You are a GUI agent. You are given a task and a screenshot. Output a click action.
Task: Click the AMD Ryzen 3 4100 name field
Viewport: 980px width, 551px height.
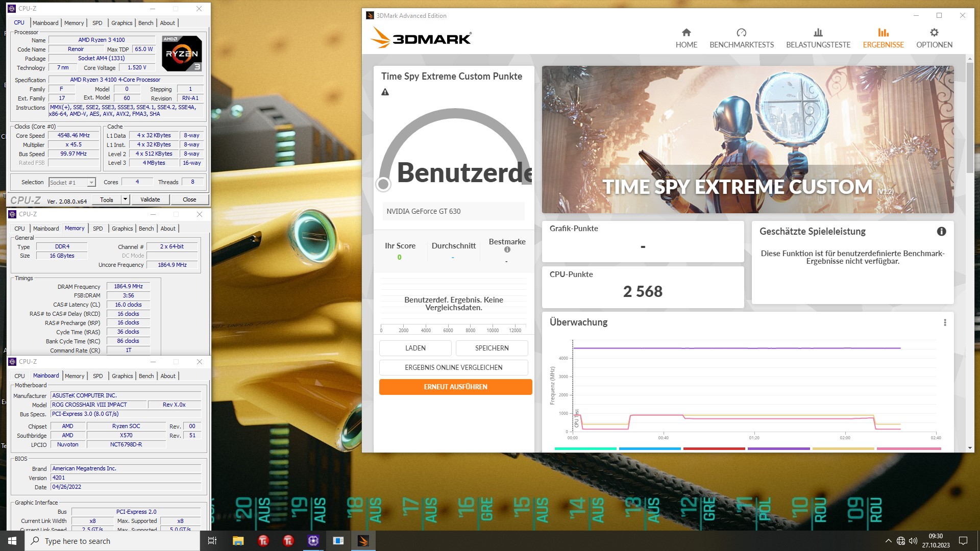(x=101, y=40)
